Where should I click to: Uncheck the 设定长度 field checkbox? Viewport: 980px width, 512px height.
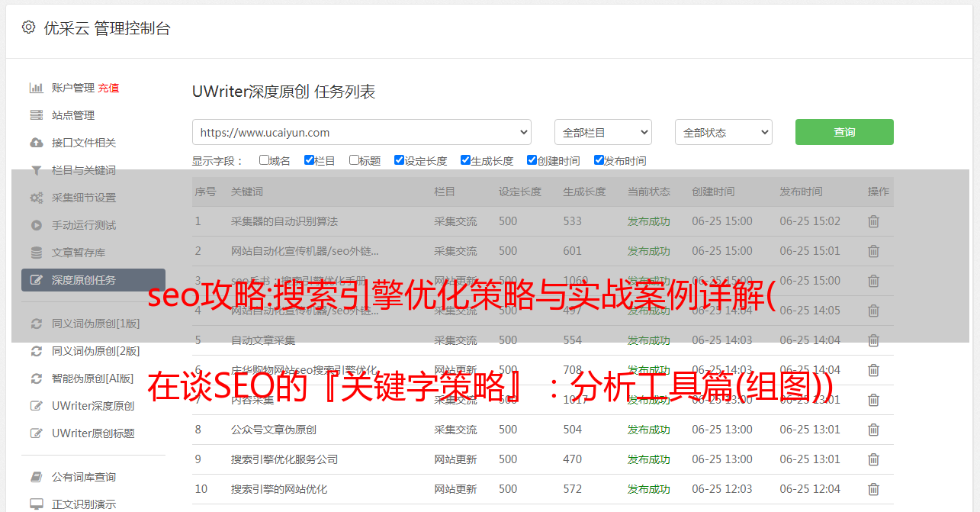point(399,160)
